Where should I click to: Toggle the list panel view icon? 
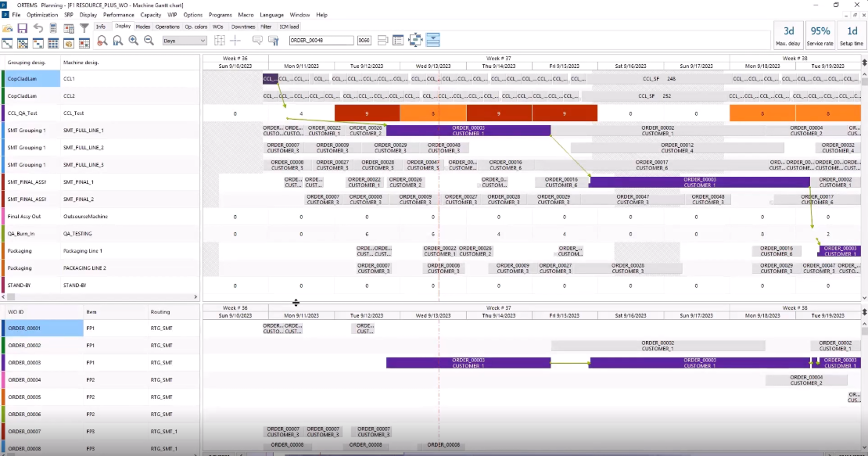click(x=398, y=40)
